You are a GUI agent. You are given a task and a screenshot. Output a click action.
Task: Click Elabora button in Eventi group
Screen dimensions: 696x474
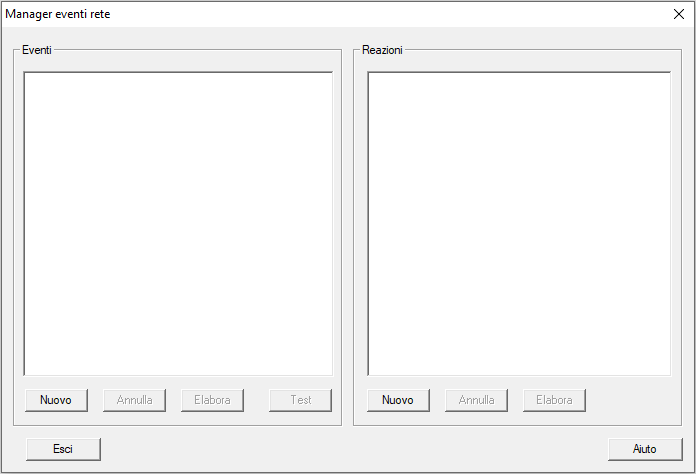212,400
